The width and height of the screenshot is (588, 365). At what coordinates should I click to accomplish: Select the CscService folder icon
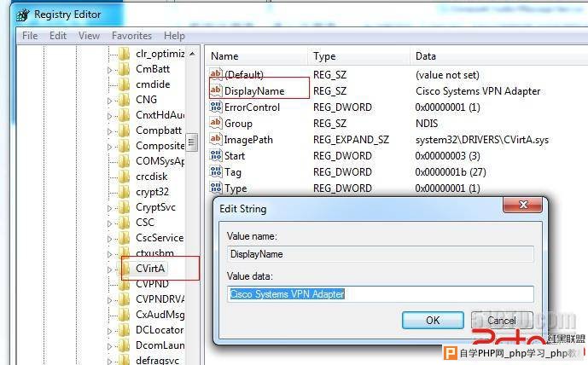124,238
